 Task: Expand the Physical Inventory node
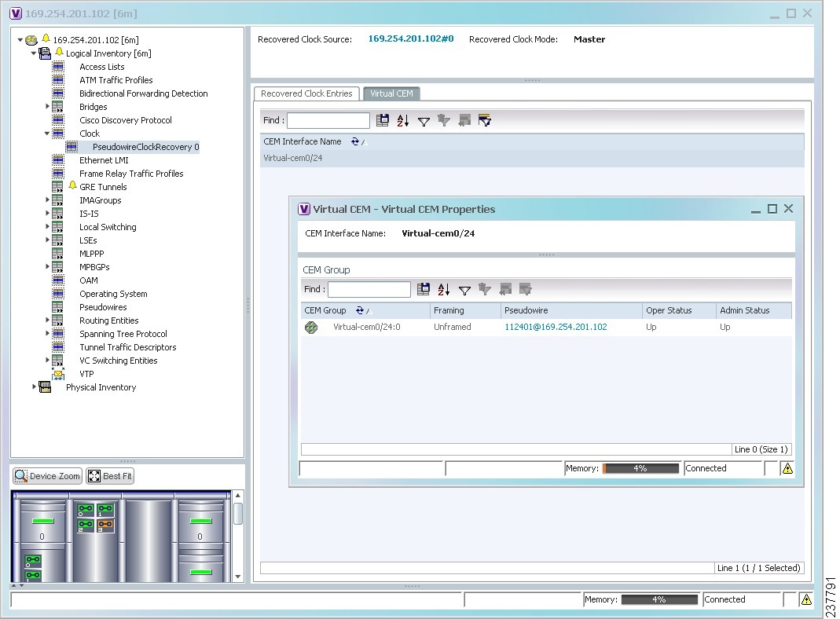point(34,386)
